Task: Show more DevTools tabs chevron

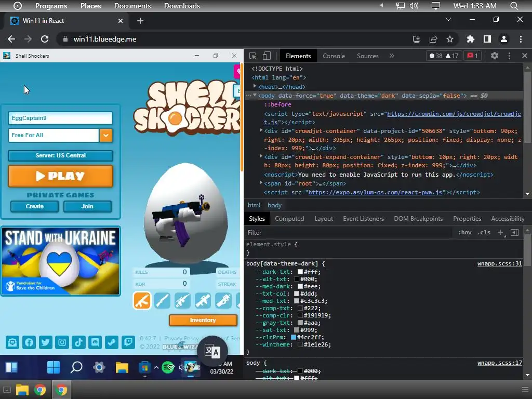Action: 392,56
